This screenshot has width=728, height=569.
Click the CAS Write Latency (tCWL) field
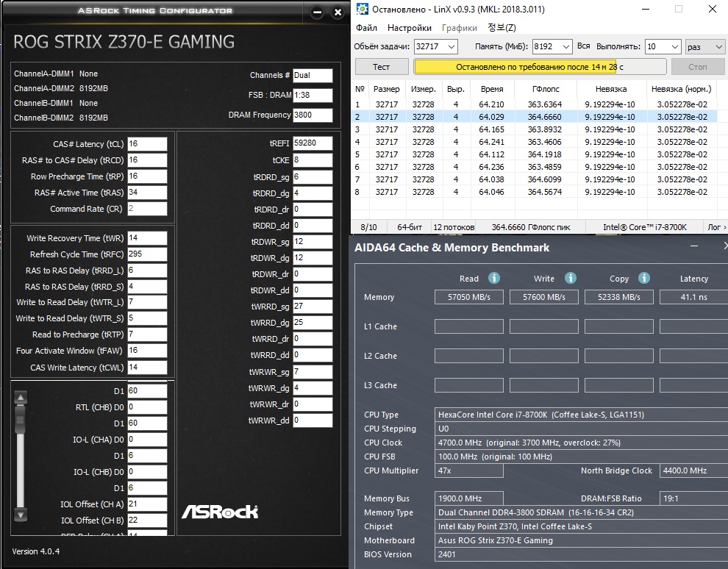click(147, 367)
